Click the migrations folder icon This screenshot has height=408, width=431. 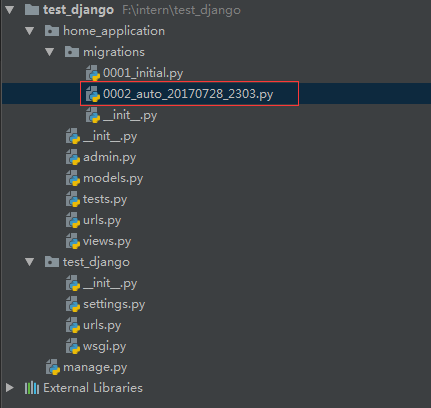(72, 52)
